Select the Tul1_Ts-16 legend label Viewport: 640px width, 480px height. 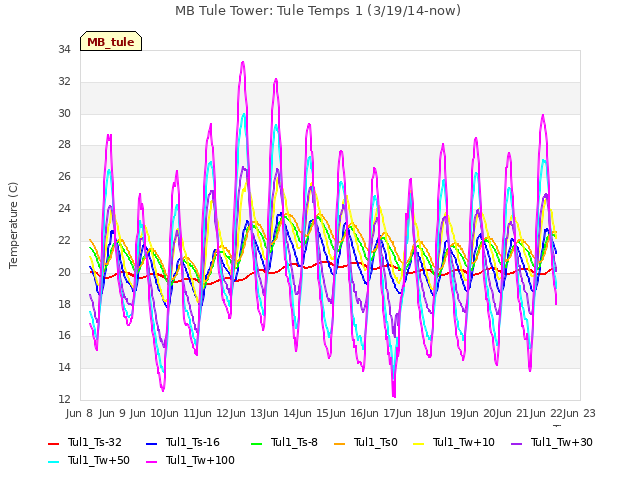193,442
